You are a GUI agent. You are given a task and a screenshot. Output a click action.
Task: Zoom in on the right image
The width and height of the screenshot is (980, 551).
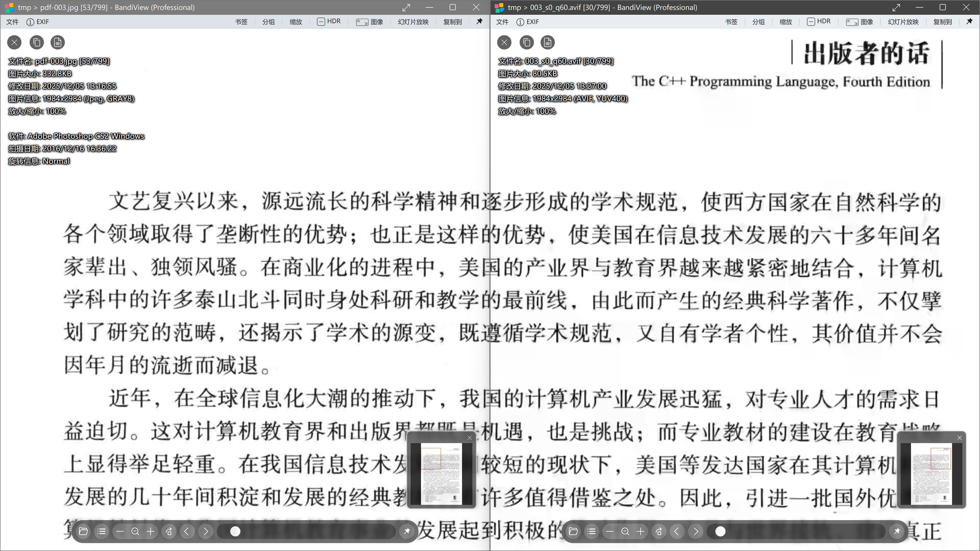pos(641,531)
